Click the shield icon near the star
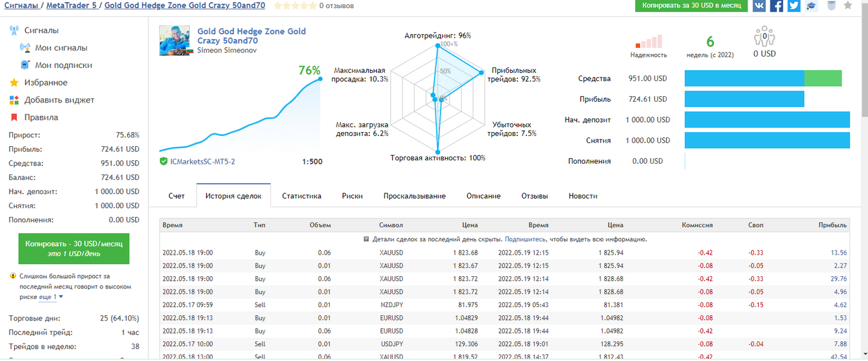 click(831, 6)
